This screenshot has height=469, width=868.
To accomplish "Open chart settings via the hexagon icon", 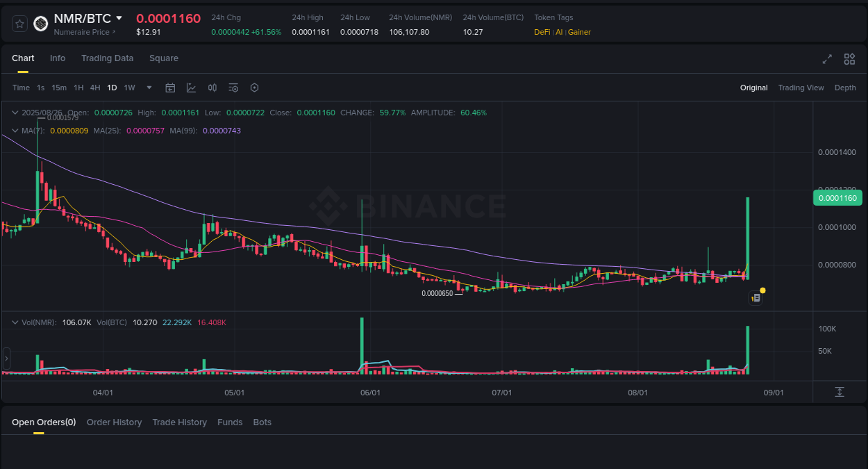I will pos(254,88).
